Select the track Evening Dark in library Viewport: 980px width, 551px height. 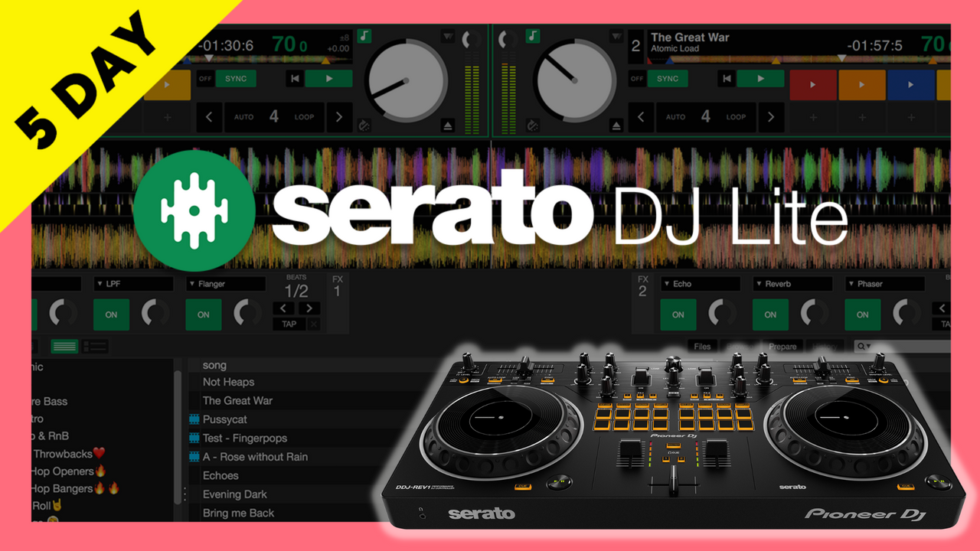pyautogui.click(x=234, y=494)
